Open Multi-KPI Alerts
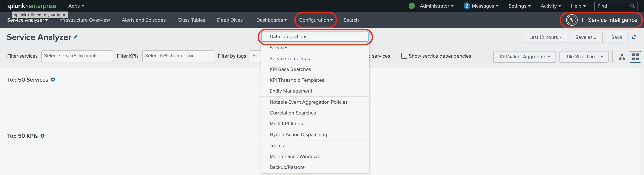 click(x=315, y=124)
